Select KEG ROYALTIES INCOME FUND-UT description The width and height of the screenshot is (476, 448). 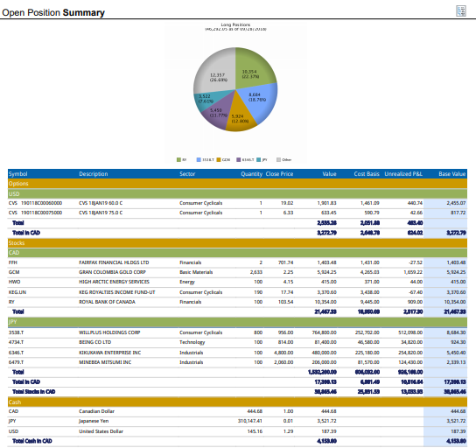(117, 292)
